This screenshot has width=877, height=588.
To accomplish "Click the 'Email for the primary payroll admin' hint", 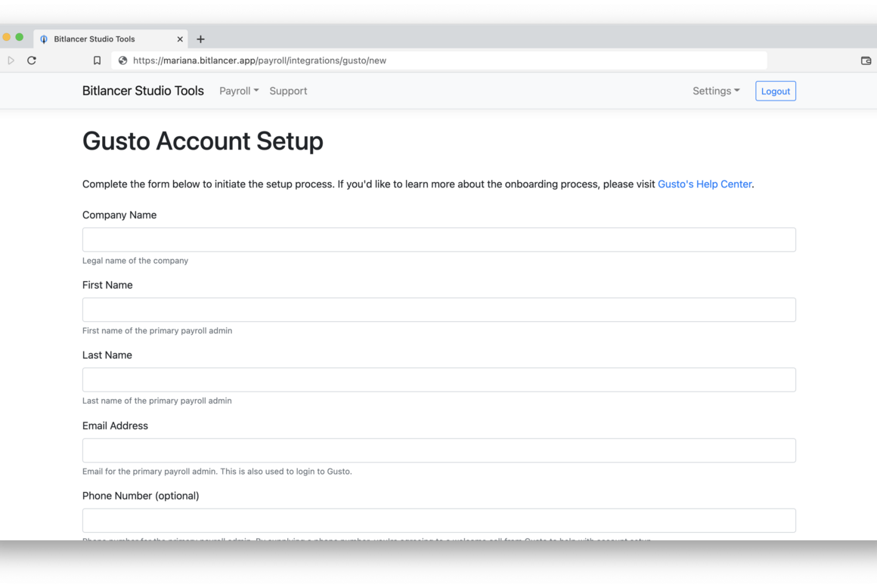I will 217,471.
